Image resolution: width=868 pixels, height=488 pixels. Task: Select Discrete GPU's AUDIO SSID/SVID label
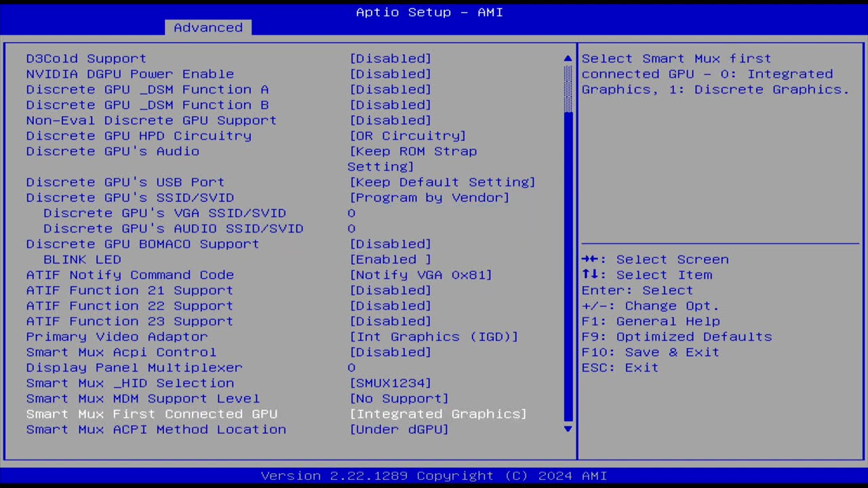174,228
